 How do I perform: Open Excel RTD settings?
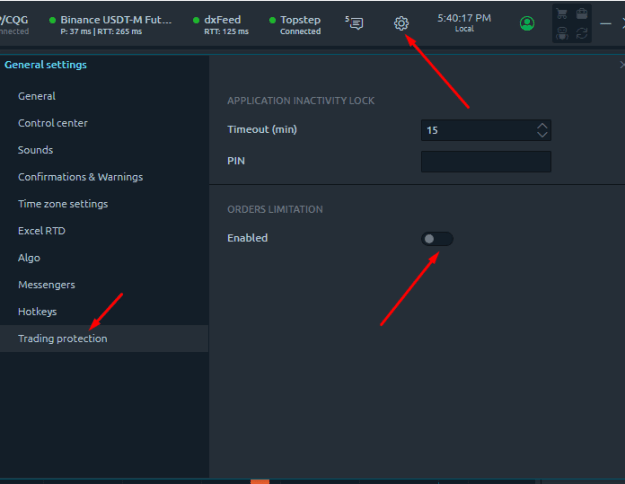[x=41, y=231]
